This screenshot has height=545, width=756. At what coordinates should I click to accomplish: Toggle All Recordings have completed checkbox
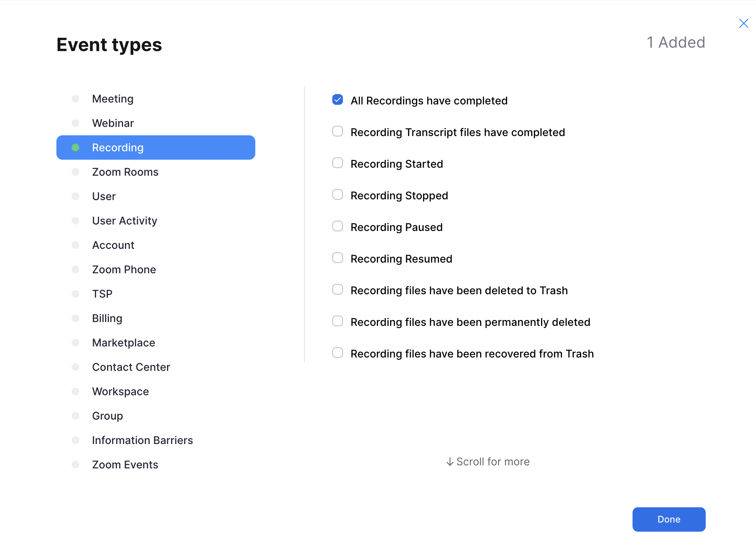pyautogui.click(x=338, y=100)
